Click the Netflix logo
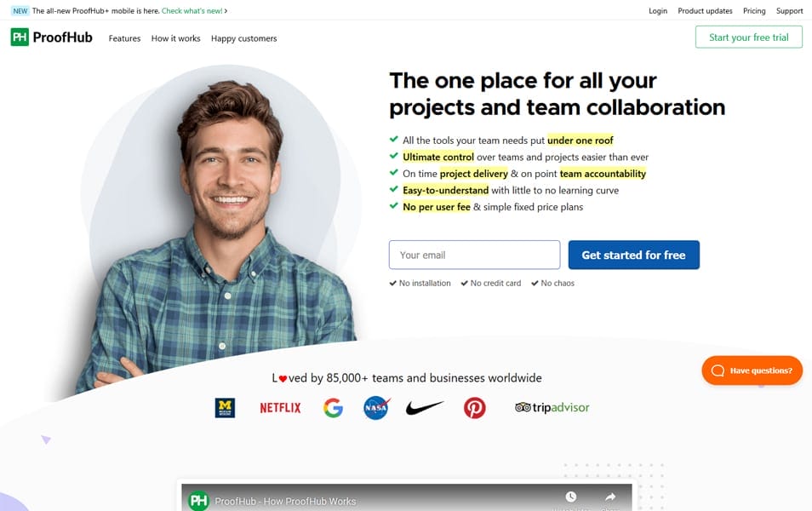812x511 pixels. [x=280, y=408]
